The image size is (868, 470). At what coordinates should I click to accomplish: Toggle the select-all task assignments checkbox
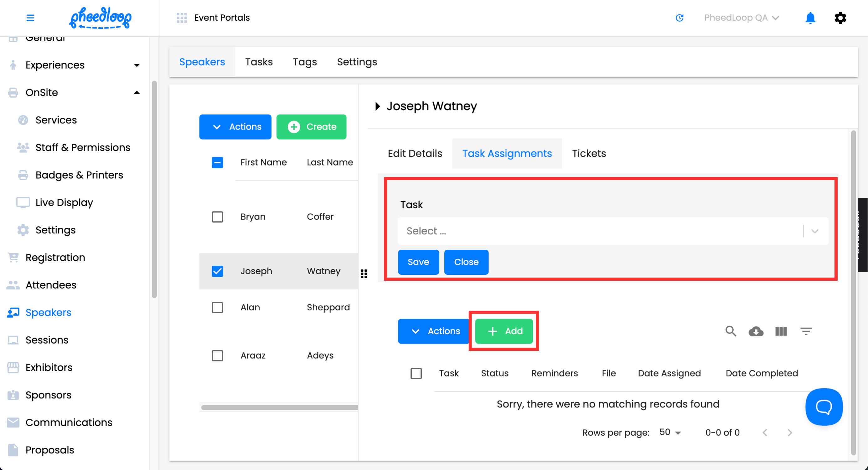tap(416, 373)
